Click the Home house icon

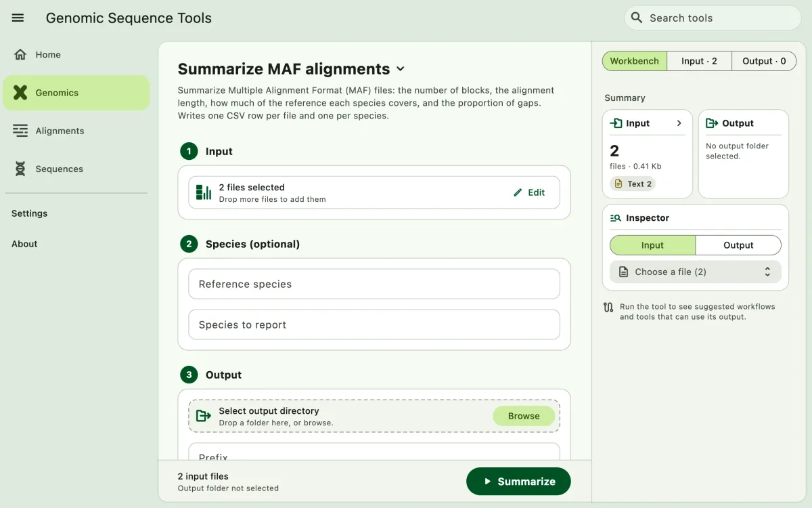coord(20,55)
